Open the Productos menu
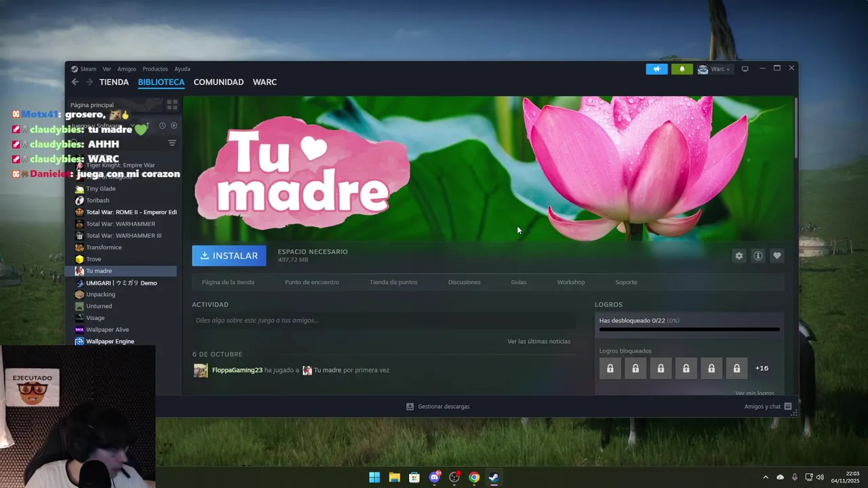Screen dimensions: 868x488 (155, 69)
